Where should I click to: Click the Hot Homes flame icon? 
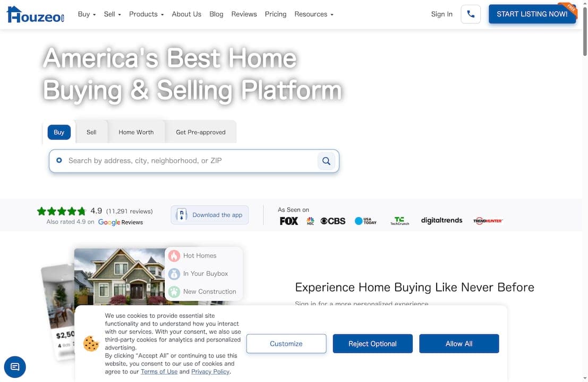(174, 256)
